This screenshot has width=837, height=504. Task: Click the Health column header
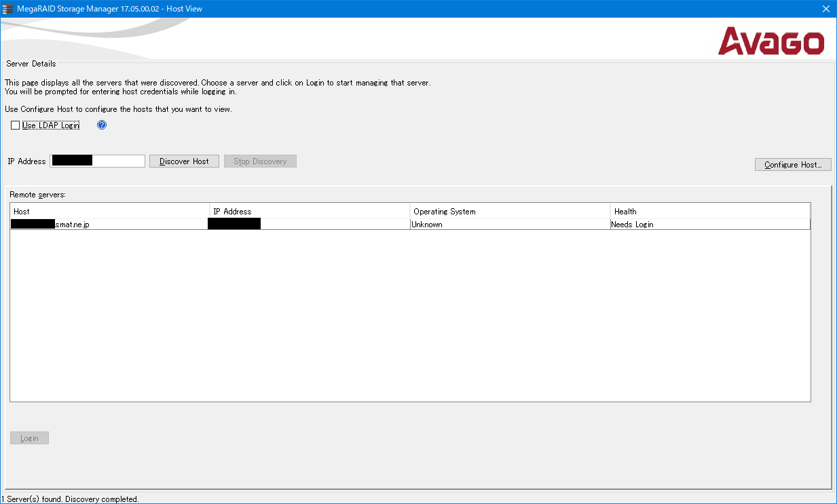coord(710,211)
